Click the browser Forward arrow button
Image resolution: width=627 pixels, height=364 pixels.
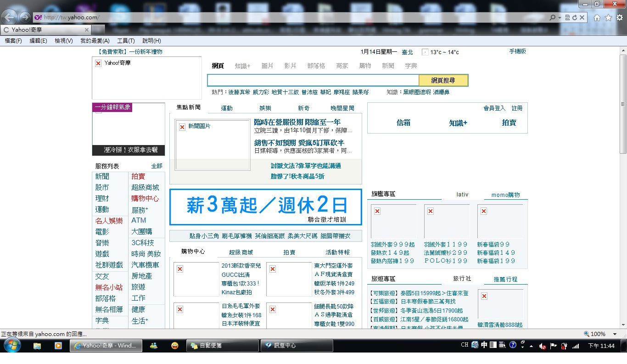[24, 17]
